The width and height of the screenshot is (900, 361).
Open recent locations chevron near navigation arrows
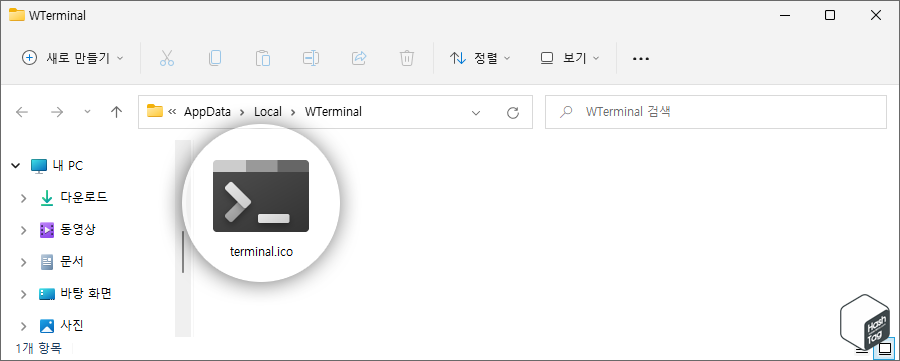click(x=87, y=112)
